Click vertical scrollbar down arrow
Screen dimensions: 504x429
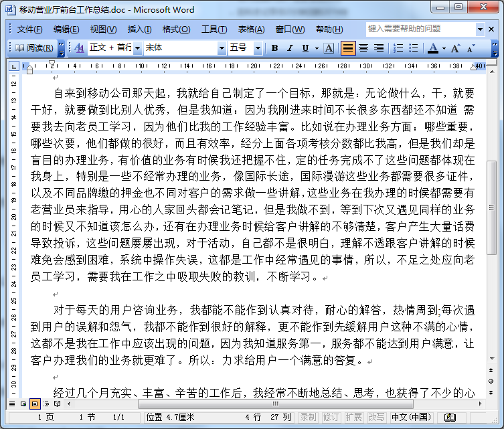click(492, 359)
